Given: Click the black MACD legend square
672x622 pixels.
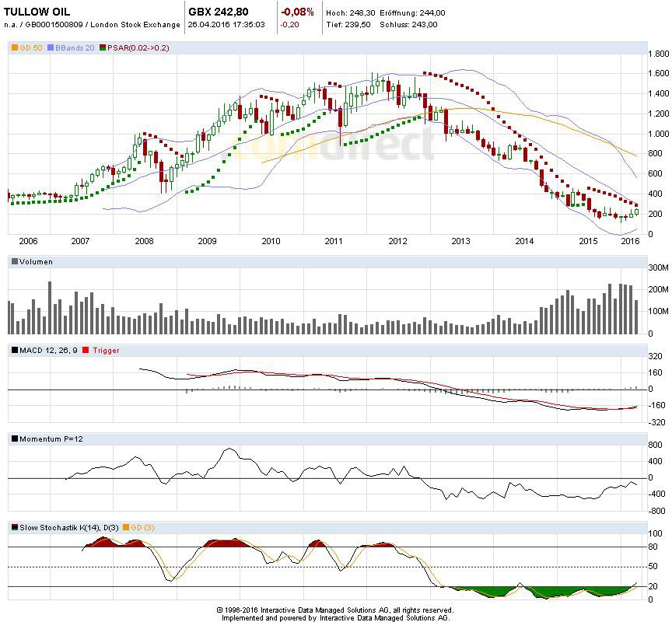Looking at the screenshot, I should pyautogui.click(x=14, y=351).
